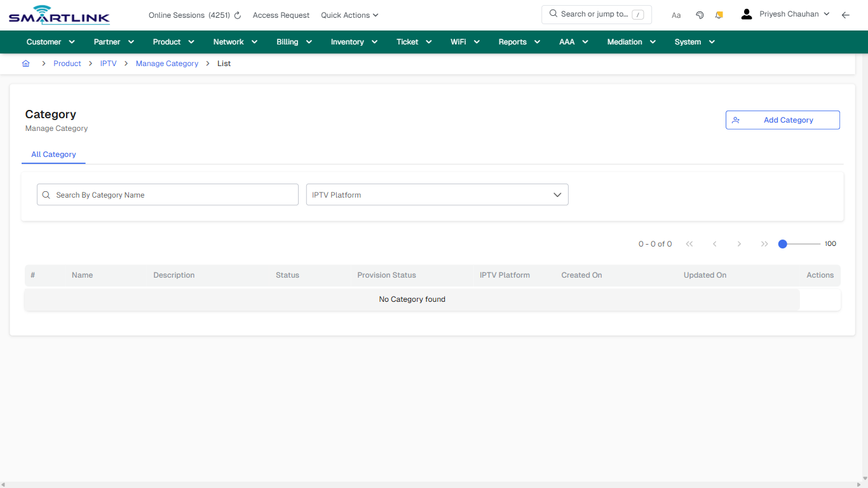Open the theme palette icon
868x488 pixels.
tap(700, 15)
